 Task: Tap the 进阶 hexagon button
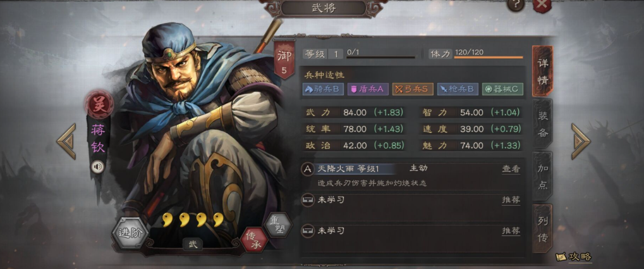(130, 233)
